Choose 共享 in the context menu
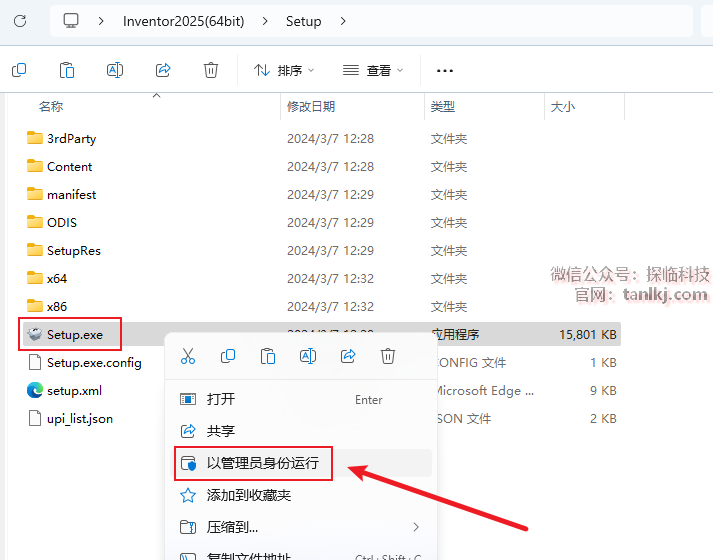The width and height of the screenshot is (713, 560). (x=301, y=431)
